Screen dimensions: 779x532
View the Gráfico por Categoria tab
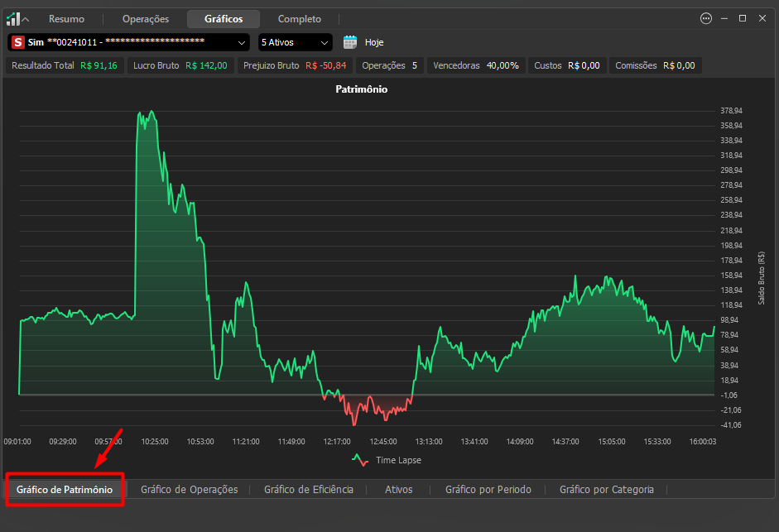(x=607, y=490)
